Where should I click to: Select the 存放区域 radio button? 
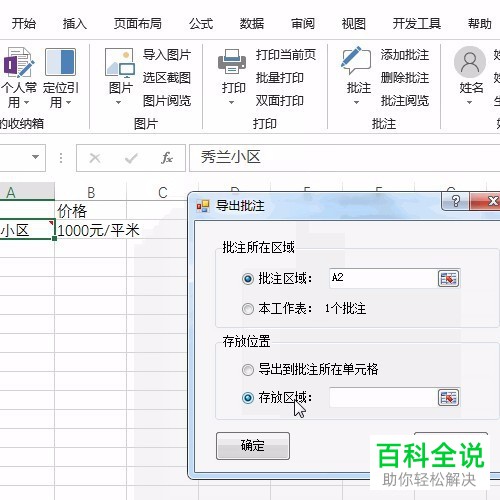[x=248, y=398]
